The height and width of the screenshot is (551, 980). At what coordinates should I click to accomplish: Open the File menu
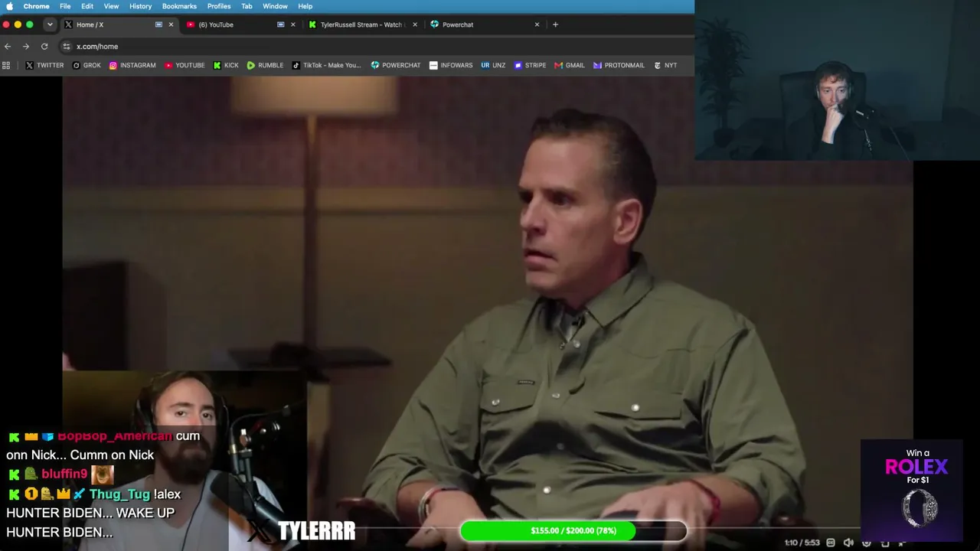[65, 6]
